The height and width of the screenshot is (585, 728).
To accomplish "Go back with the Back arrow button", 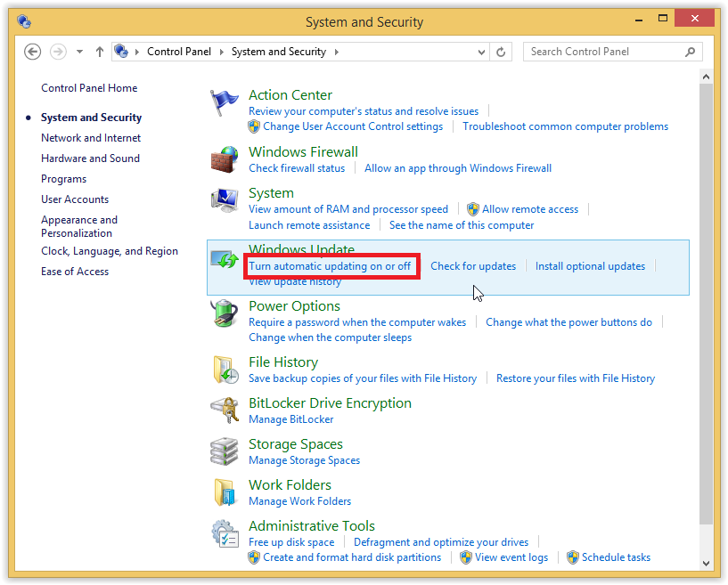I will (x=32, y=52).
